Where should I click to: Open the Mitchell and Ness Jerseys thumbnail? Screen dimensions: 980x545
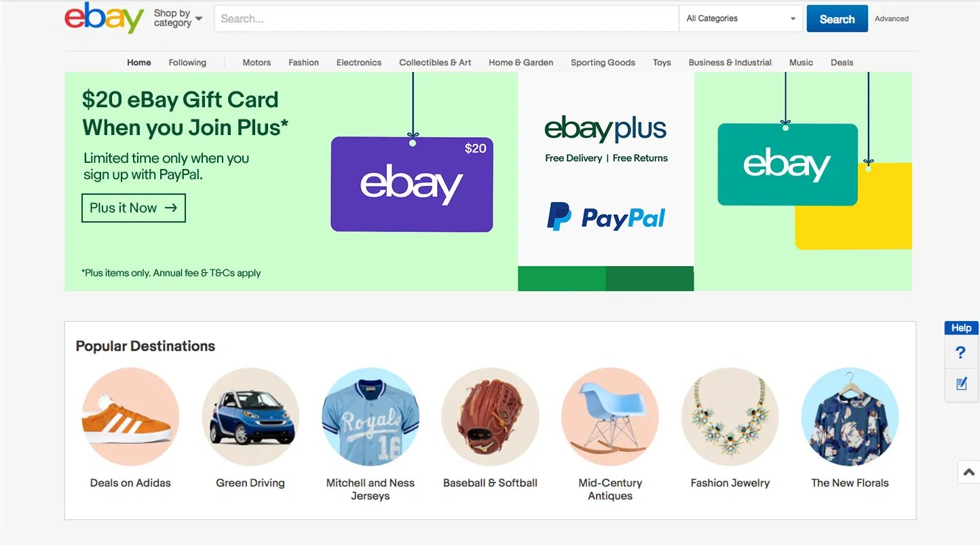[x=371, y=417]
